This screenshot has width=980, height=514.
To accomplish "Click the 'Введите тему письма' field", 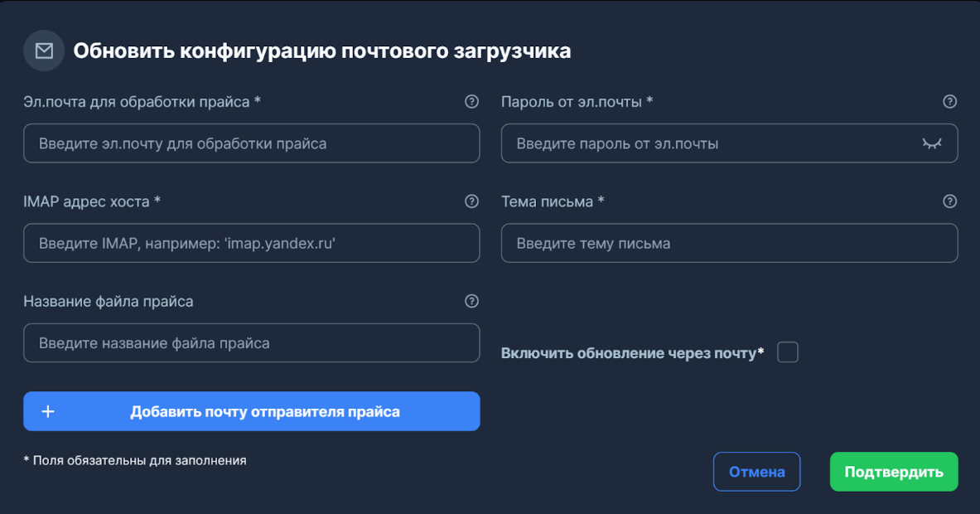I will pos(729,243).
